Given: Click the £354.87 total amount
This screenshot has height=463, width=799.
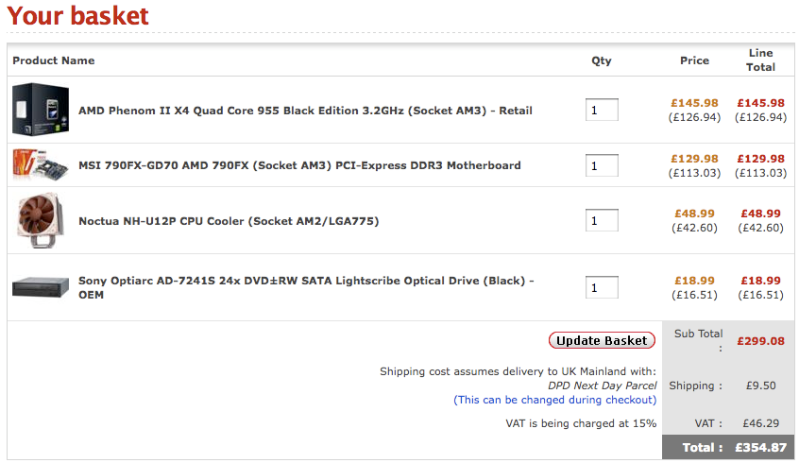Looking at the screenshot, I should [x=760, y=448].
